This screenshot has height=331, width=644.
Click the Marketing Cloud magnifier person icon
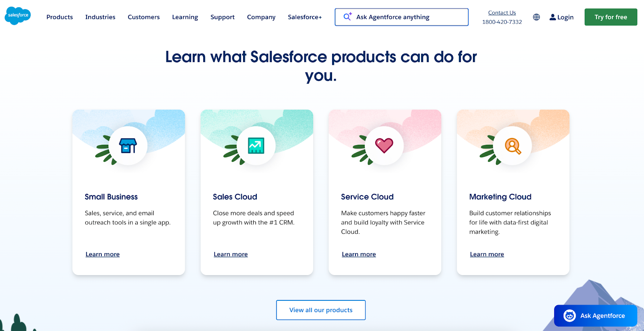click(513, 146)
